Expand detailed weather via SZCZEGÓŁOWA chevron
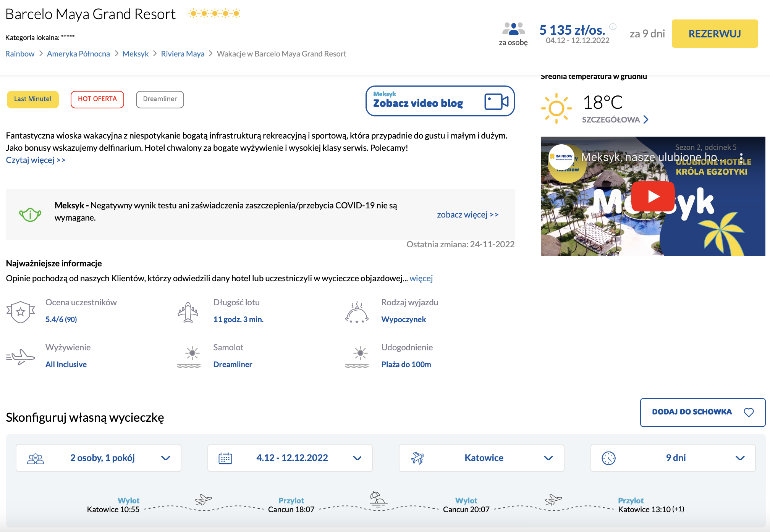The height and width of the screenshot is (532, 770). [x=646, y=119]
